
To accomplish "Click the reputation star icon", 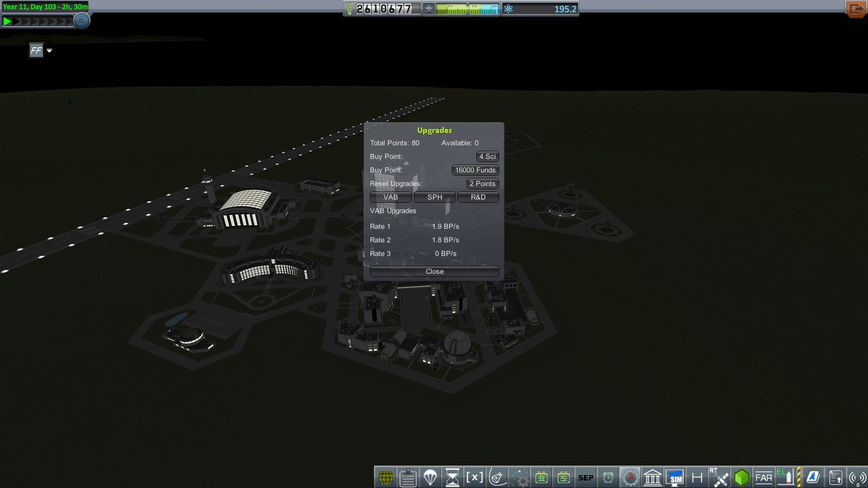I will pos(429,9).
